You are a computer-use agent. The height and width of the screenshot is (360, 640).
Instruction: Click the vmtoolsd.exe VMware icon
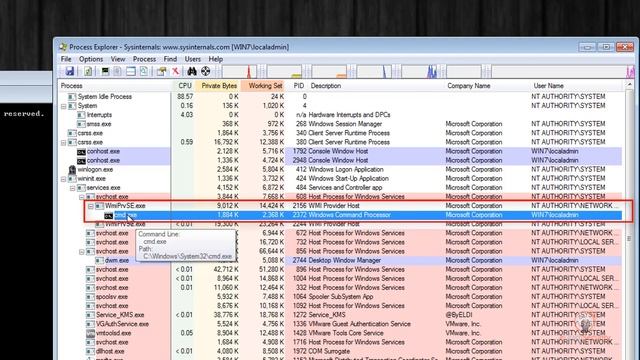point(90,333)
